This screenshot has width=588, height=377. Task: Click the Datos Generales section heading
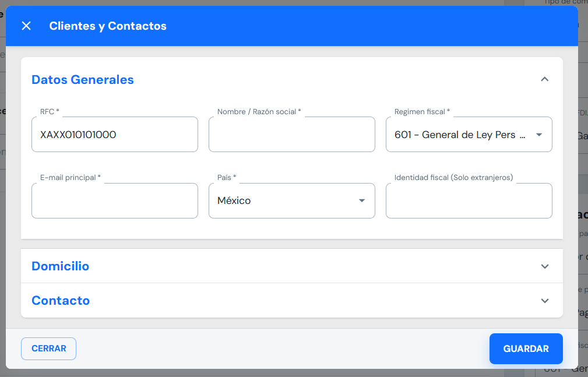[x=83, y=80]
